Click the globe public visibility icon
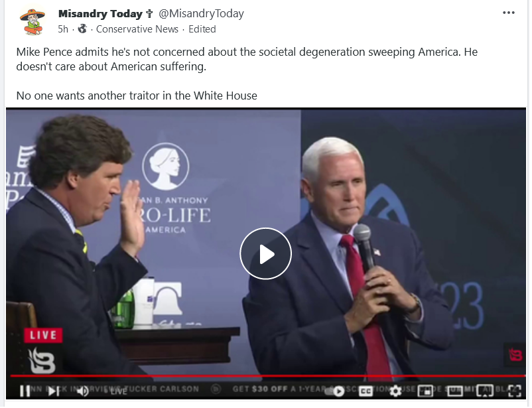Viewport: 532px width, 408px height. click(82, 29)
